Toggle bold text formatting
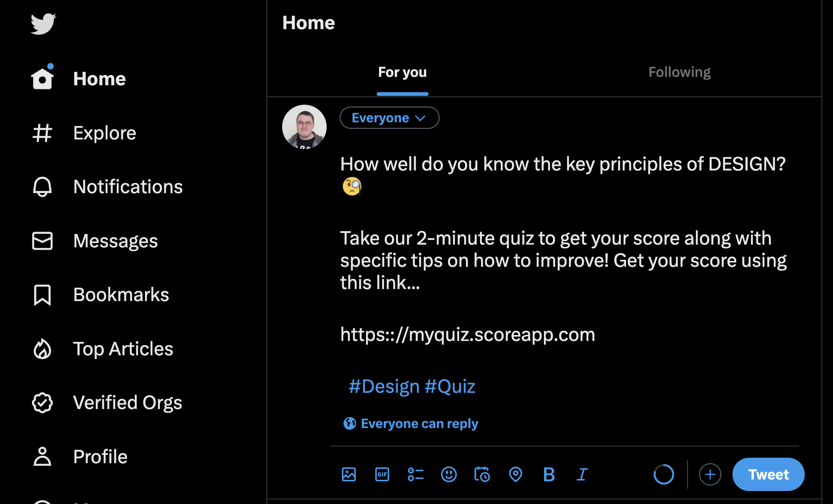833x504 pixels. pyautogui.click(x=549, y=474)
